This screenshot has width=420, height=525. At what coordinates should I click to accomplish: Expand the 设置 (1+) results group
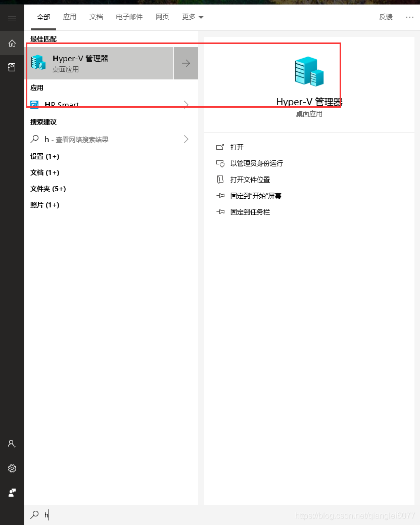pos(45,156)
